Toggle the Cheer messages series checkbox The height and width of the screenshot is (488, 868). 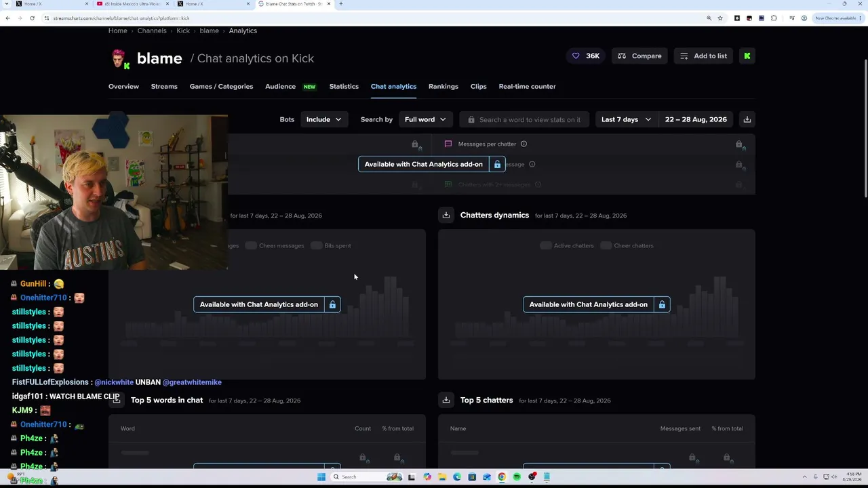(251, 245)
